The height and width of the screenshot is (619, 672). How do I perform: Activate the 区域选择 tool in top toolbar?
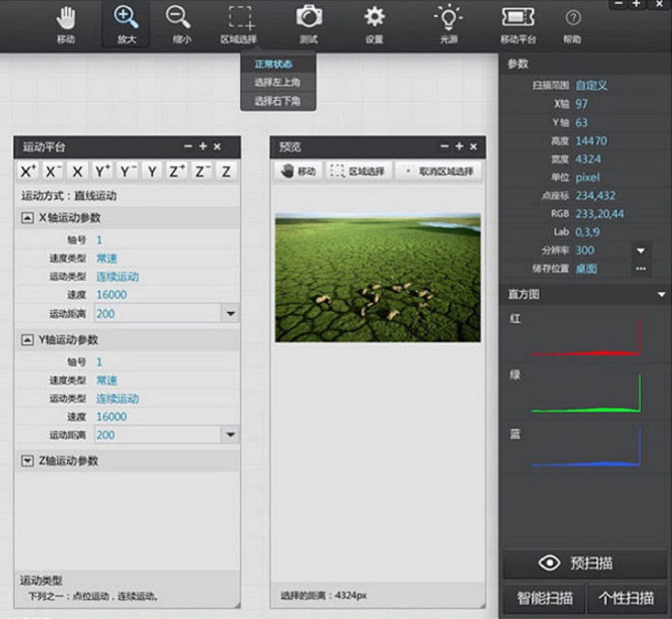tap(242, 24)
